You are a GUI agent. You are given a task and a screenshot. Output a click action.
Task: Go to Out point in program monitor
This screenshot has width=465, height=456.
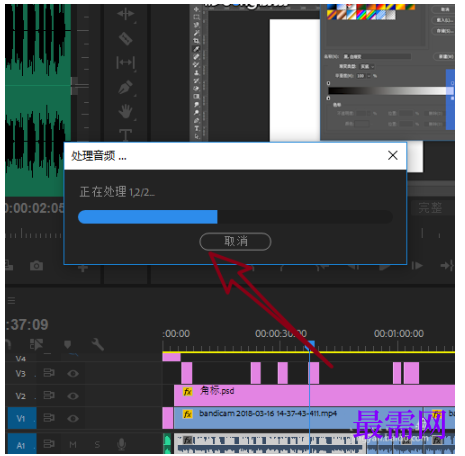pos(447,266)
